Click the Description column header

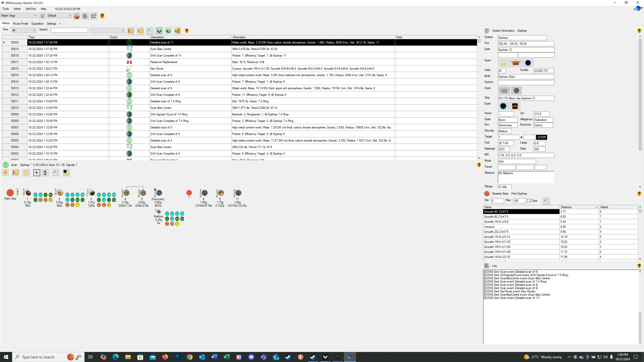pos(190,37)
